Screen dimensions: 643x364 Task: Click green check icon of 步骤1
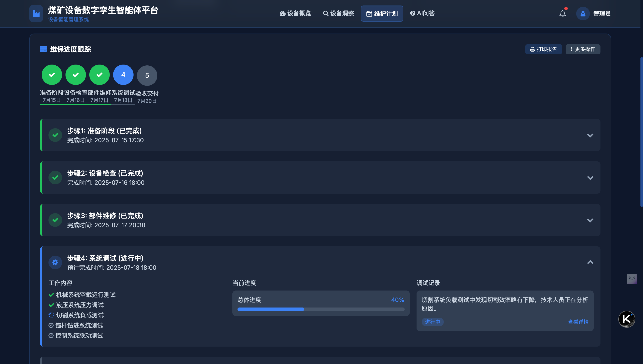tap(55, 135)
